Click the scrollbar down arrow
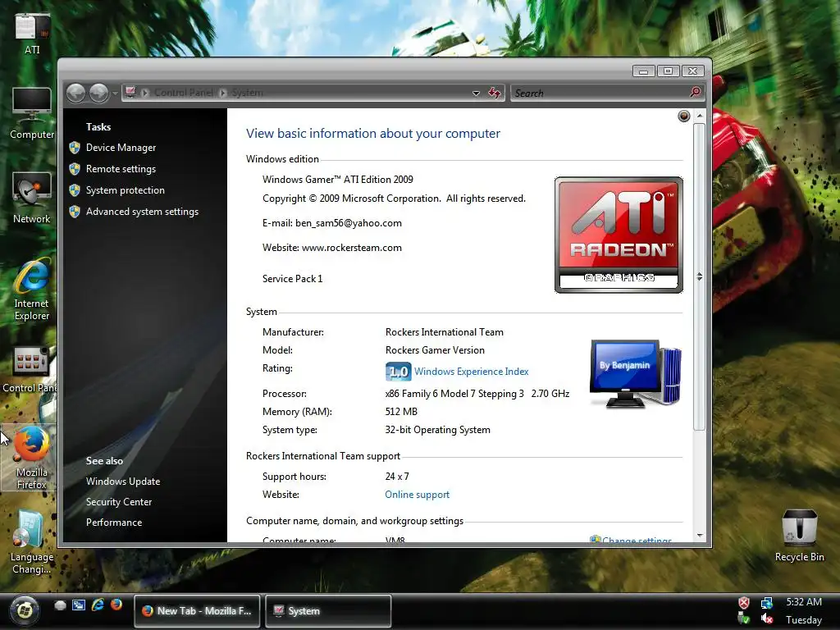The height and width of the screenshot is (630, 840). (x=699, y=535)
